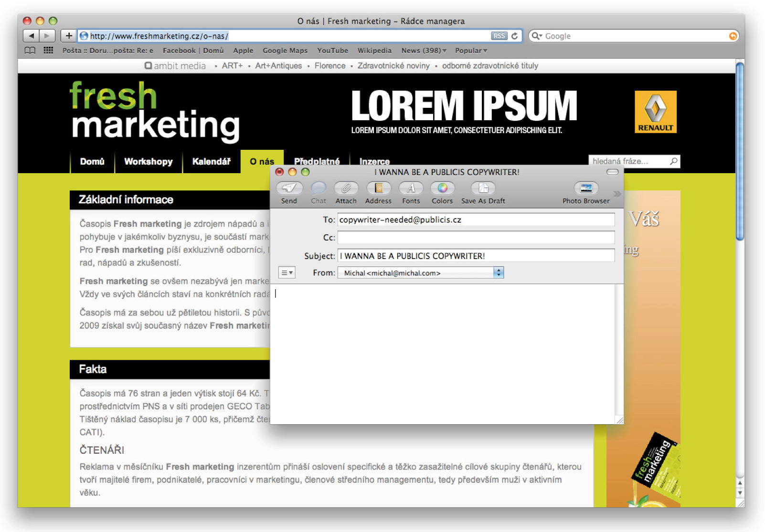Click the Cc field

[476, 237]
